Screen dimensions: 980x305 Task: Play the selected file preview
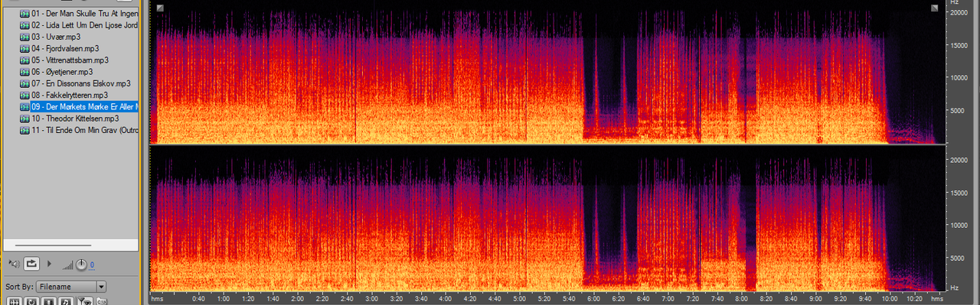[x=49, y=264]
